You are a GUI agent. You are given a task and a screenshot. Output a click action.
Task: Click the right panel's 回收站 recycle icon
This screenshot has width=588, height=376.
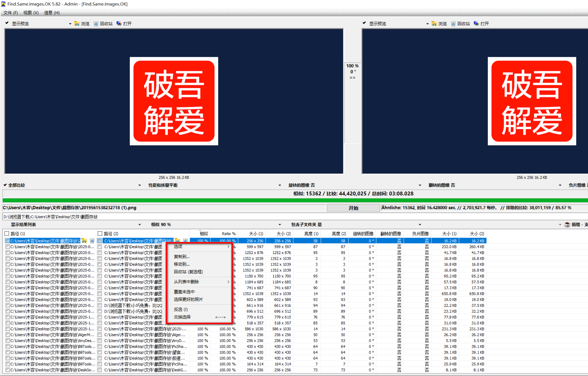(x=453, y=24)
